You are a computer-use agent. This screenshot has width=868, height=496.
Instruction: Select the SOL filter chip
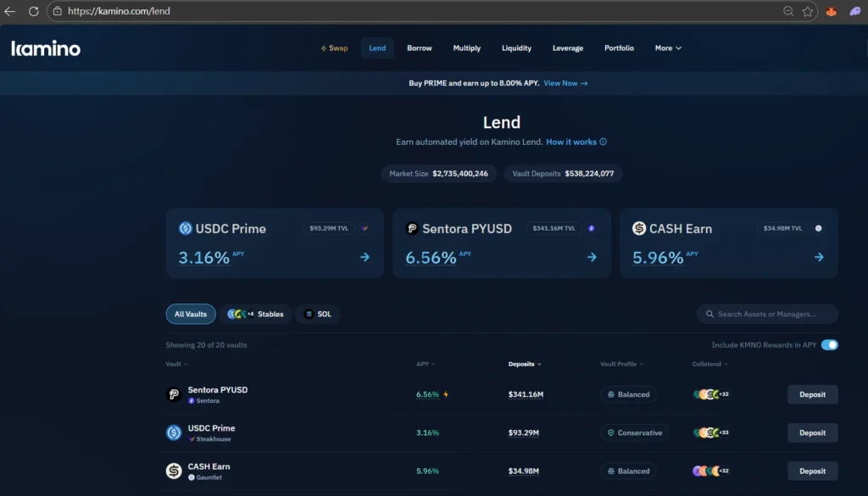318,315
